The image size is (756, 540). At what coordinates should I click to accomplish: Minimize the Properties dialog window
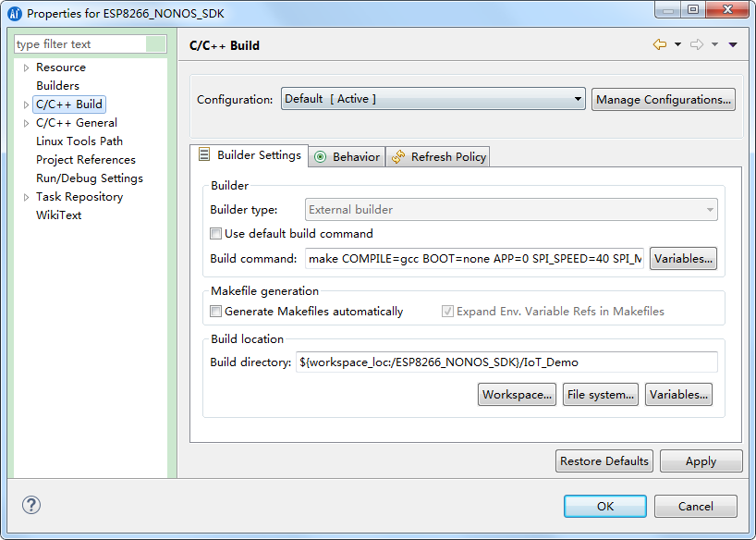point(668,9)
